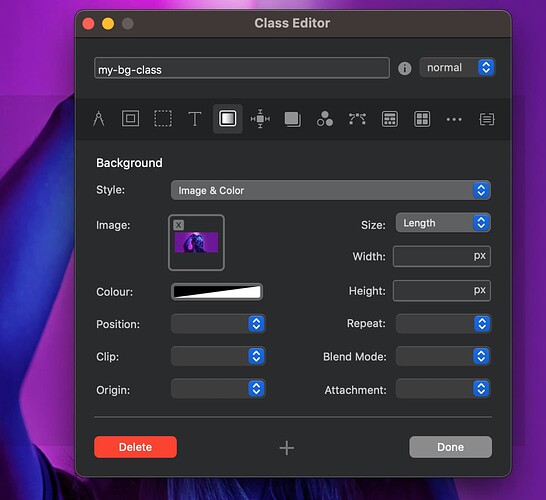Screen dimensions: 546x500
Task: Click the Done button
Action: [x=451, y=447]
